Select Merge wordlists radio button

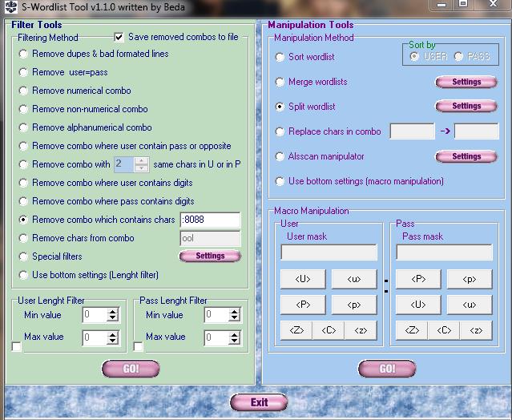pyautogui.click(x=280, y=82)
